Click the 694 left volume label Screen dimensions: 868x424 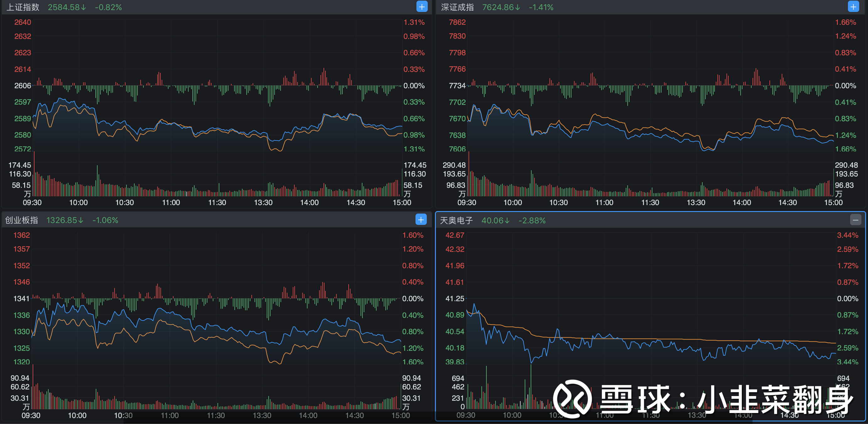(x=458, y=378)
